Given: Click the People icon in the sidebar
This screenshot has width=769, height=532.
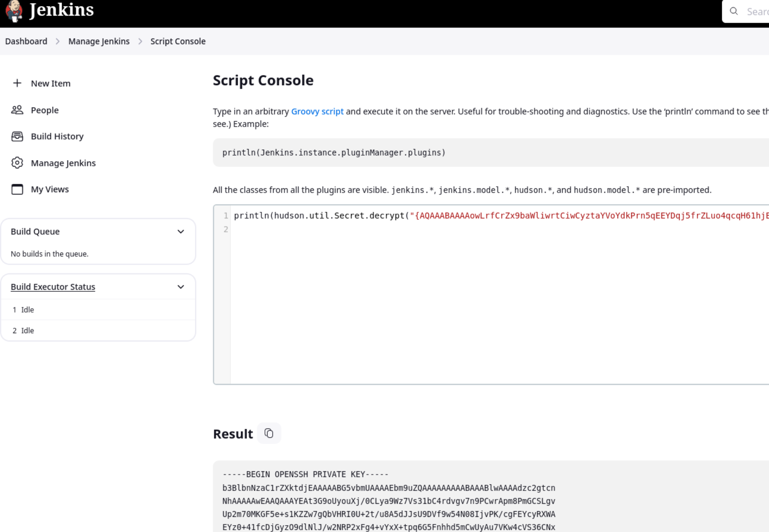Looking at the screenshot, I should click(x=17, y=110).
